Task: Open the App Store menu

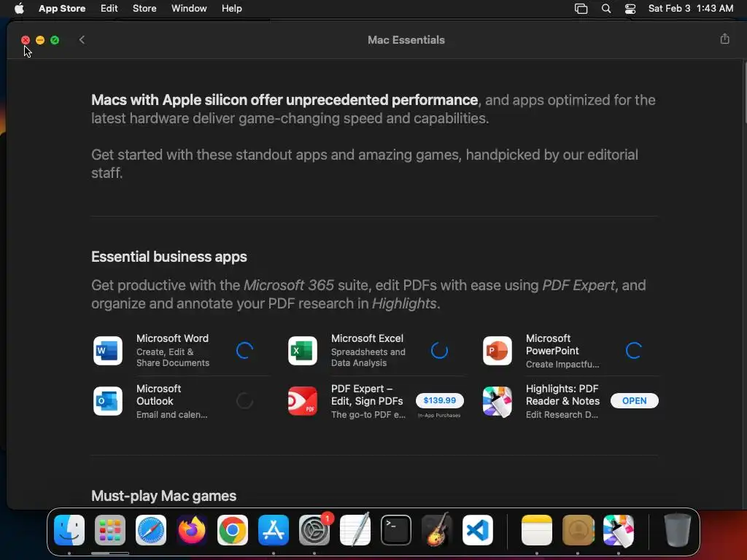Action: pyautogui.click(x=62, y=9)
